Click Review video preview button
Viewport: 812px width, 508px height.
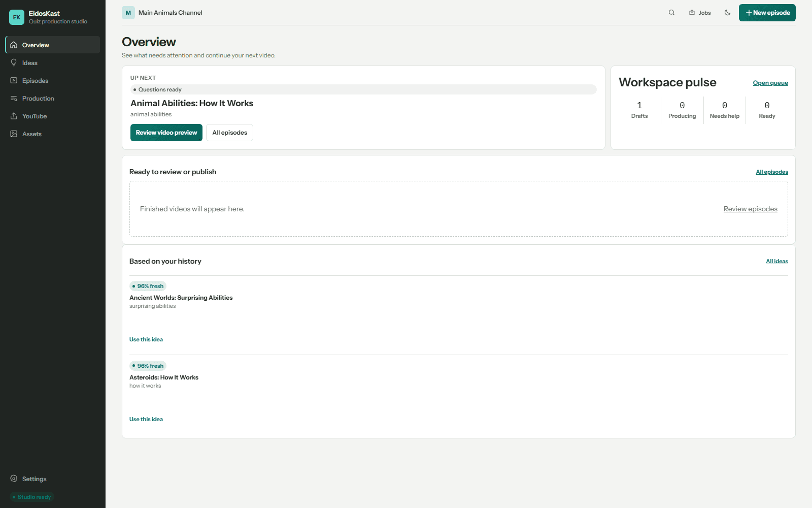click(166, 133)
